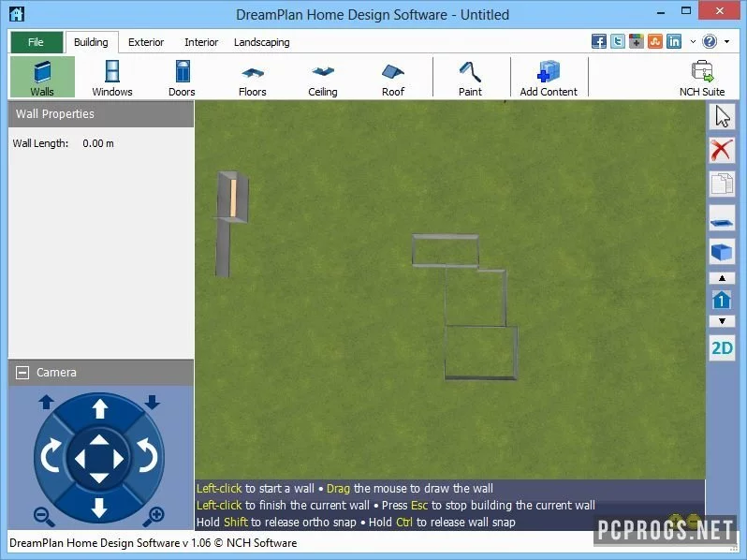
Task: Select the Doors tool
Action: (182, 77)
